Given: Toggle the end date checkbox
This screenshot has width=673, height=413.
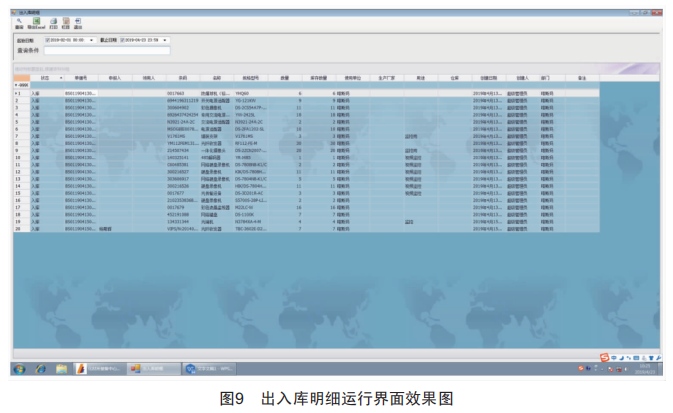Looking at the screenshot, I should tap(123, 38).
